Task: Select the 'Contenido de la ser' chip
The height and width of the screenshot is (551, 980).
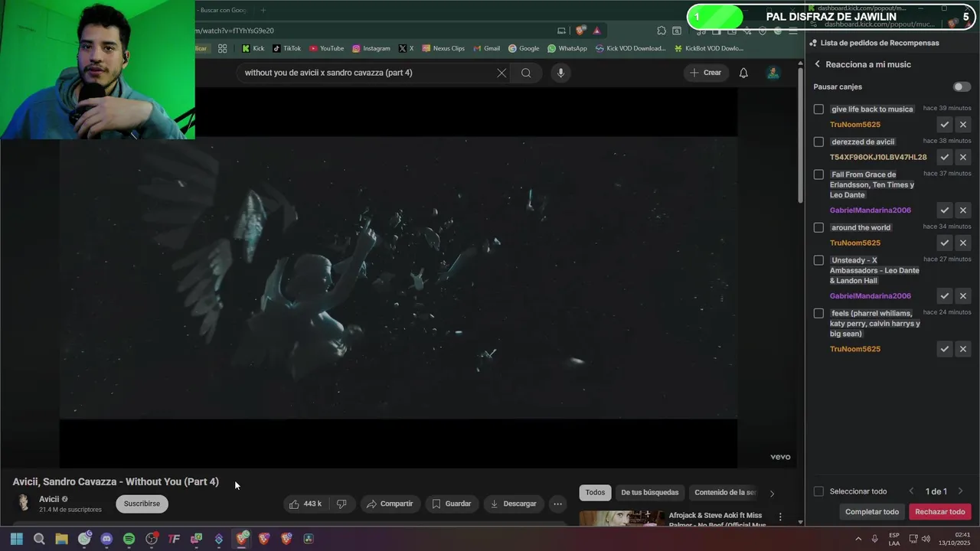Action: point(724,493)
